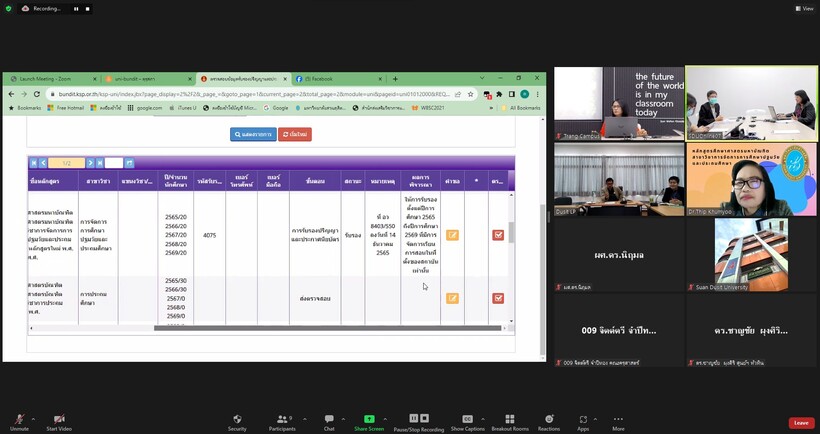
Task: Open the Chrome extensions puzzle icon
Action: pyautogui.click(x=499, y=94)
